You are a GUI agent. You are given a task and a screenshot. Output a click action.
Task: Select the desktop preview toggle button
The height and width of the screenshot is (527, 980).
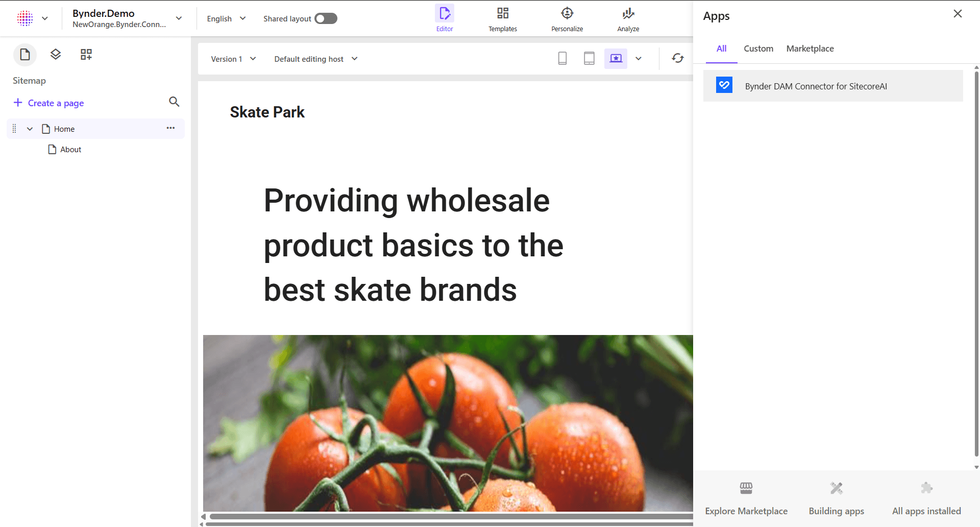(616, 59)
